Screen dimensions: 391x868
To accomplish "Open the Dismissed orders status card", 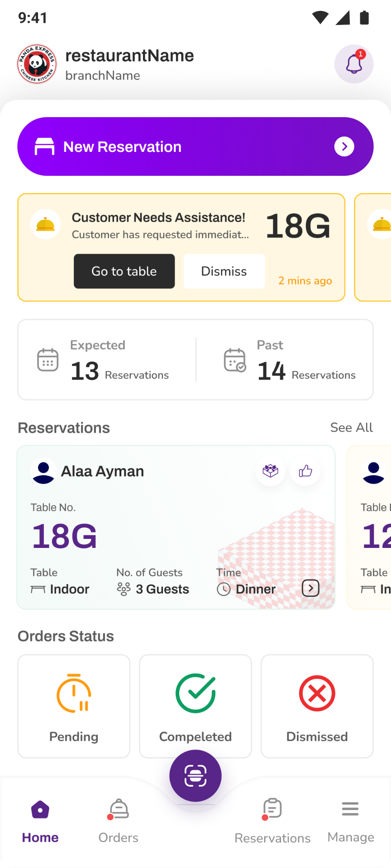I will tap(317, 706).
